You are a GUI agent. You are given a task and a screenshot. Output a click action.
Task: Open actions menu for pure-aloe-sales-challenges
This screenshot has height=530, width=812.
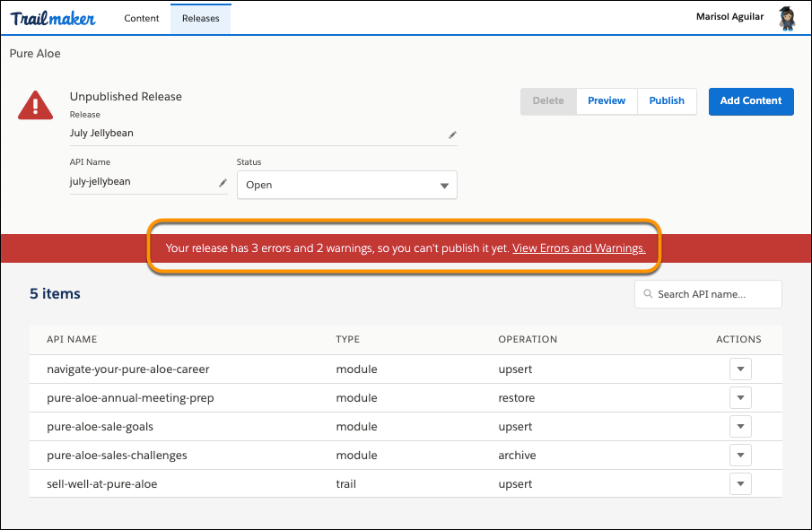(740, 455)
